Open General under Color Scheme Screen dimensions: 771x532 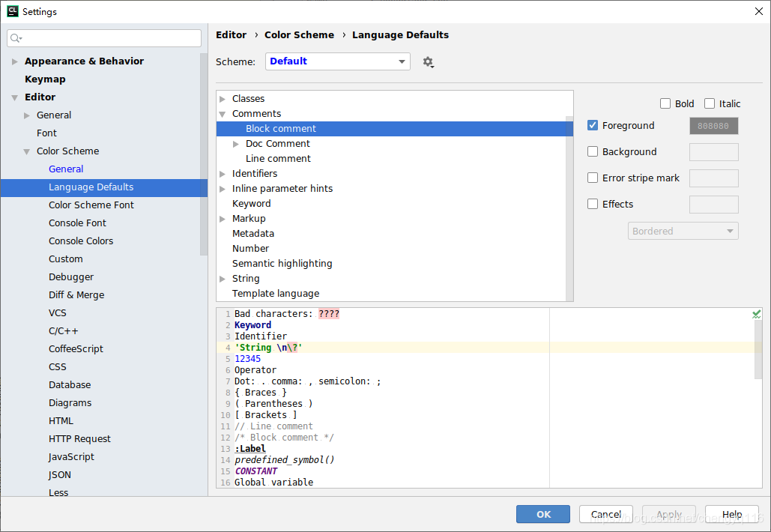(x=66, y=169)
